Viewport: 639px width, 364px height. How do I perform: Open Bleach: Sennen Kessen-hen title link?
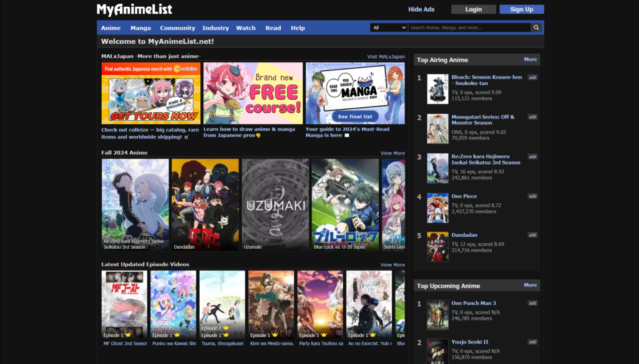487,80
